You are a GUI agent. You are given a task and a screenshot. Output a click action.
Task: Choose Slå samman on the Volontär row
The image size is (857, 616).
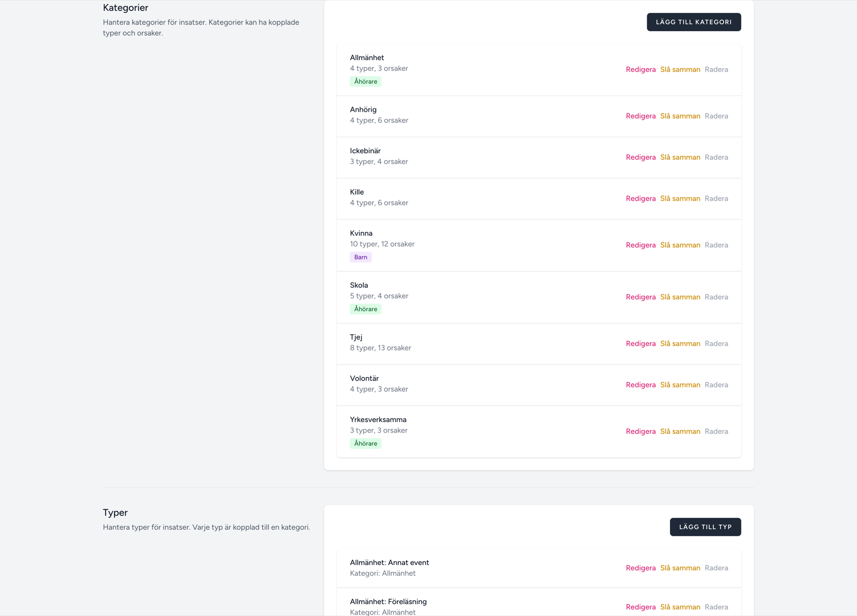[680, 385]
